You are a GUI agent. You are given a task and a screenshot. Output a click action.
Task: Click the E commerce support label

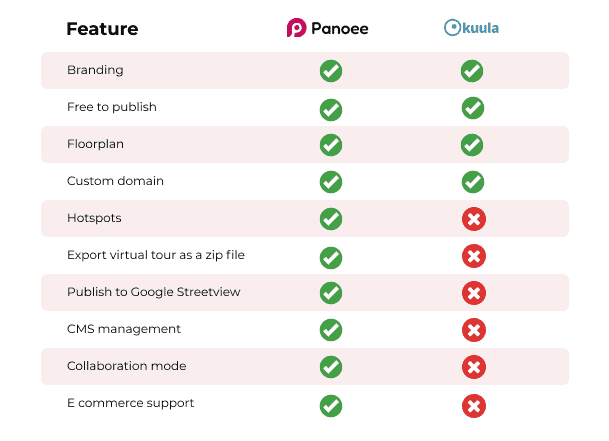130,403
